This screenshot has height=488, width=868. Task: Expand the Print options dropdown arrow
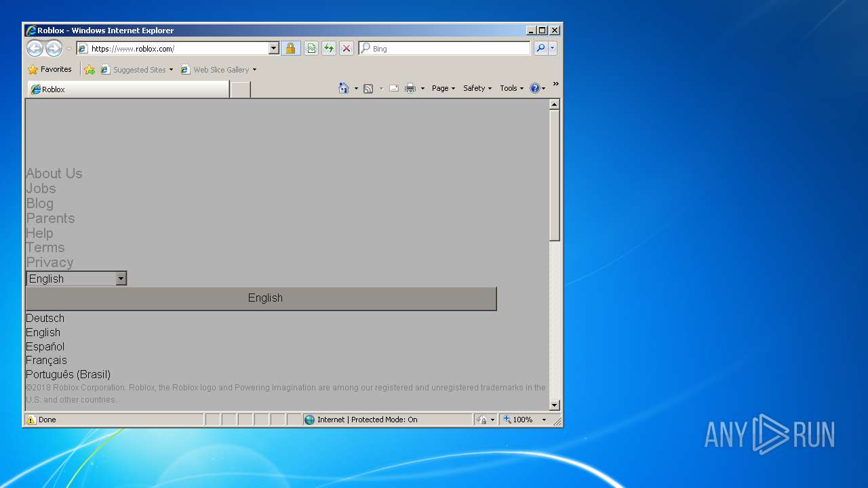pyautogui.click(x=422, y=89)
